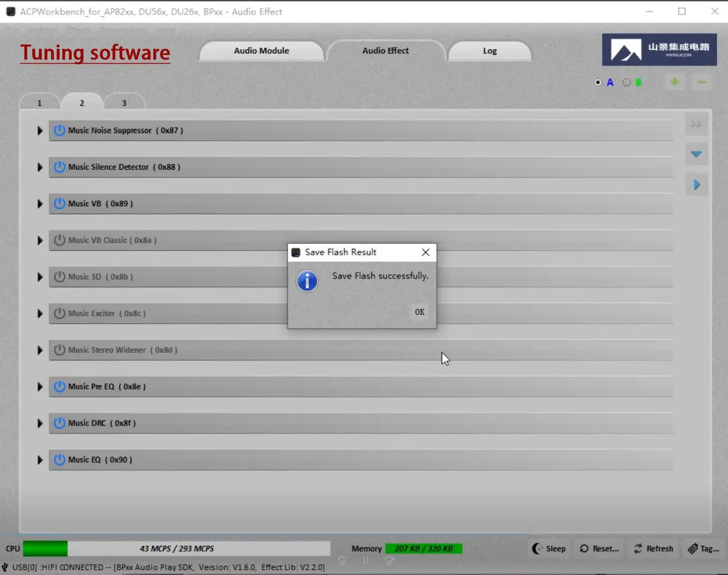Screen dimensions: 728x575
Task: Select radio button A
Action: (x=598, y=82)
